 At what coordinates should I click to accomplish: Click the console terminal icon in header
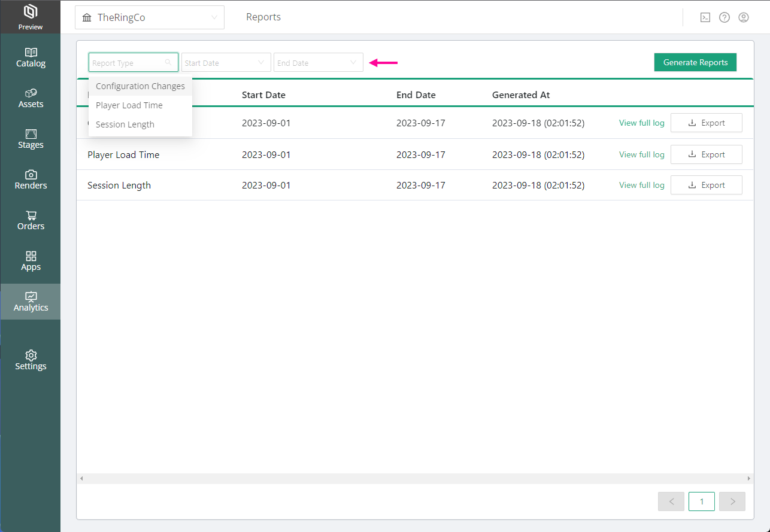[705, 17]
